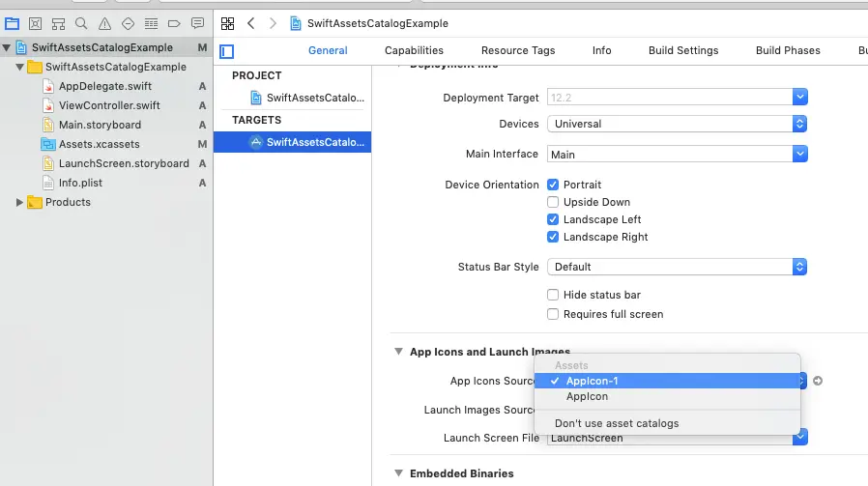Collapse the root SwiftAssetsCatalogExample project triangle

7,48
